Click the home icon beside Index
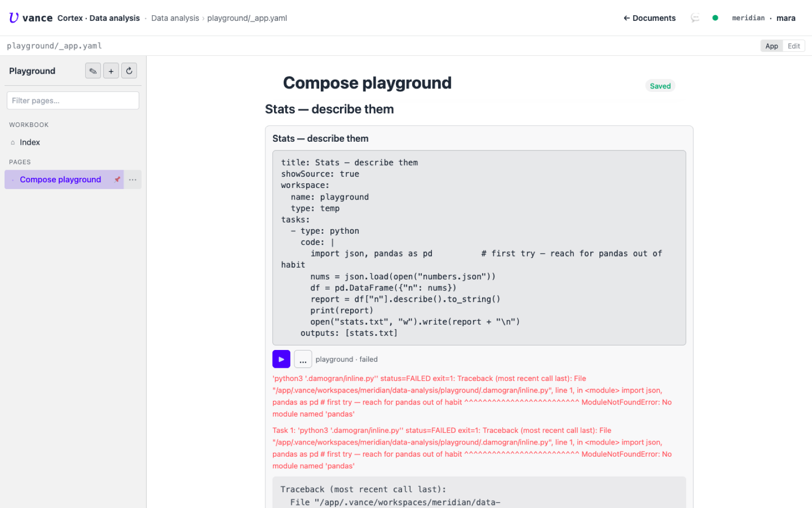 click(13, 143)
